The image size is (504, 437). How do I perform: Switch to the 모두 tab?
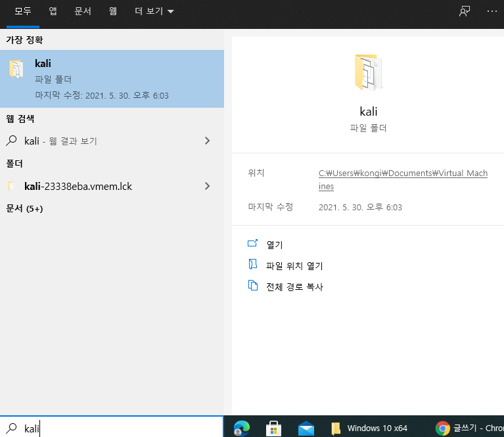coord(23,12)
